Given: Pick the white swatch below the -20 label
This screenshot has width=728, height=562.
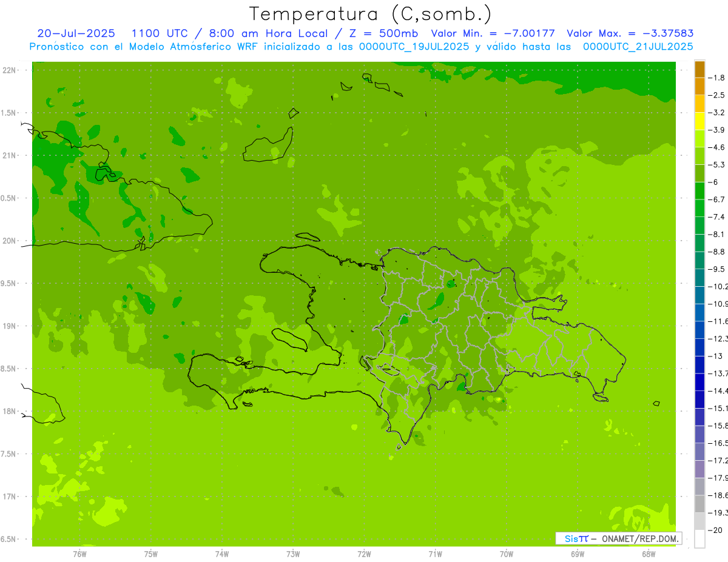Looking at the screenshot, I should pyautogui.click(x=699, y=539).
